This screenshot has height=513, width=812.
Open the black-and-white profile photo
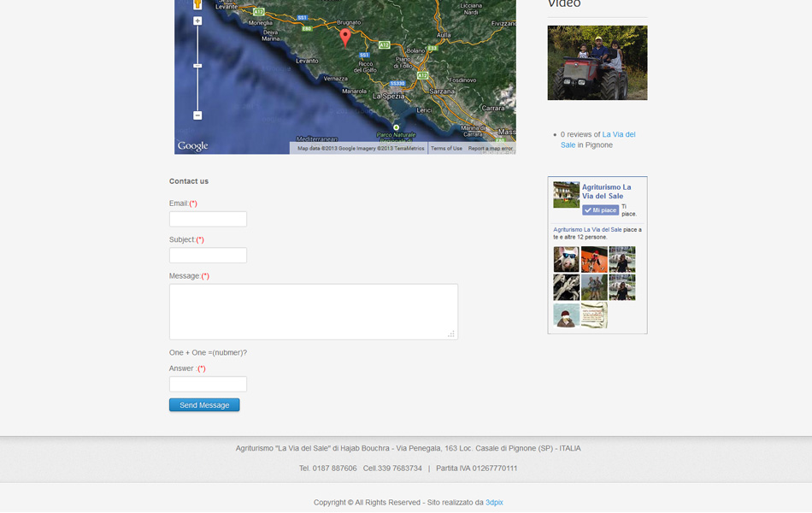click(x=566, y=287)
